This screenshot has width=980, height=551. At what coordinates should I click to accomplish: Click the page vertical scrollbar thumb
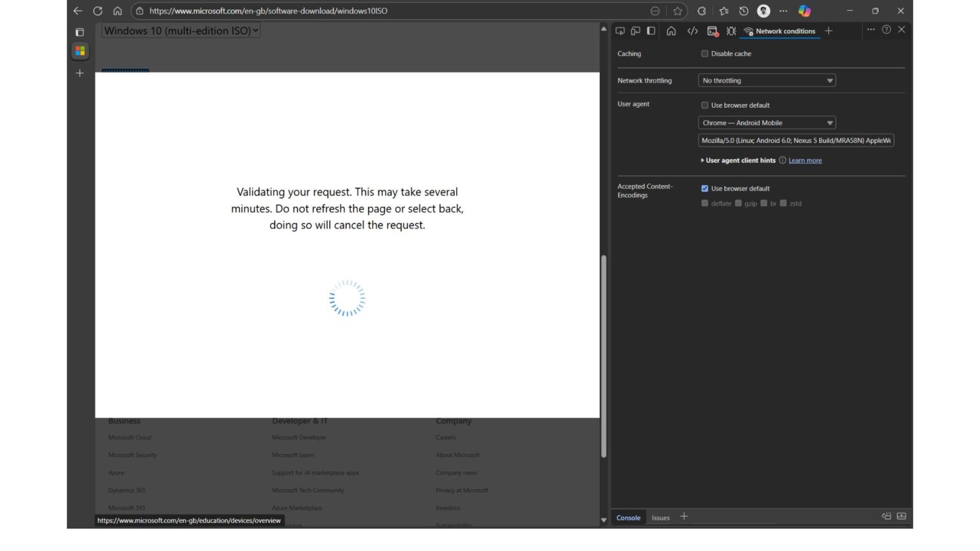point(604,356)
